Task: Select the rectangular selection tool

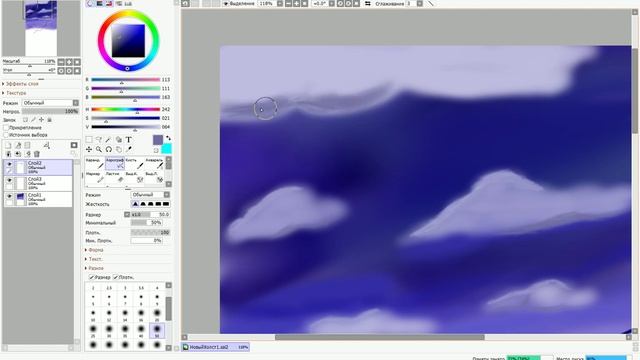Action: pyautogui.click(x=89, y=140)
